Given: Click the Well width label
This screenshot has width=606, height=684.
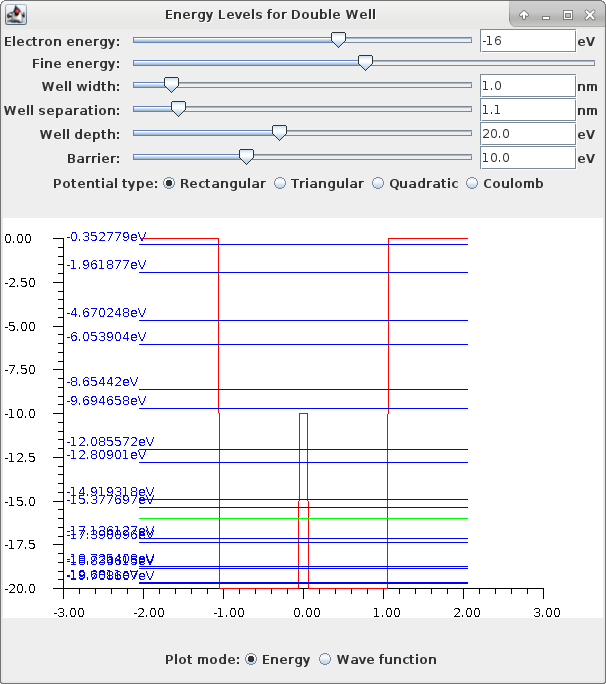Looking at the screenshot, I should (x=81, y=86).
